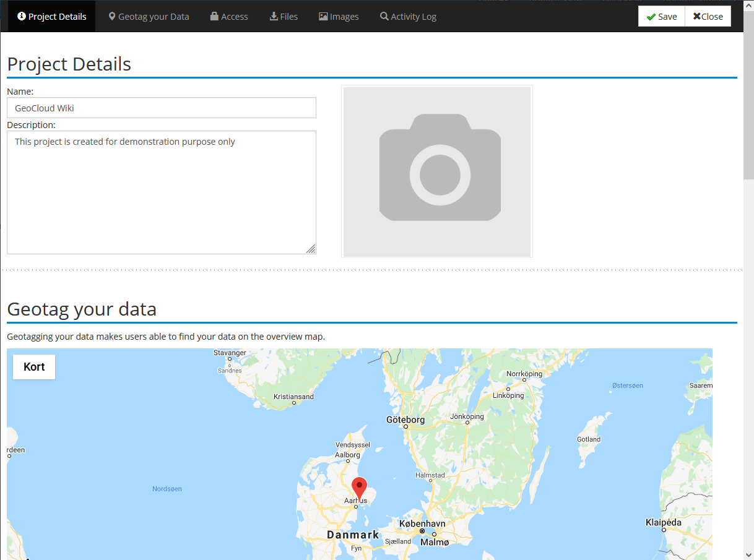Click the download icon on Files tab
754x560 pixels.
coord(274,17)
